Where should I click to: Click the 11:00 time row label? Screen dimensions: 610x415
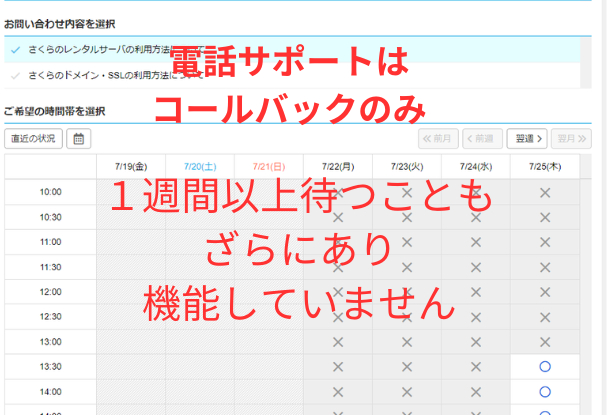tap(51, 242)
